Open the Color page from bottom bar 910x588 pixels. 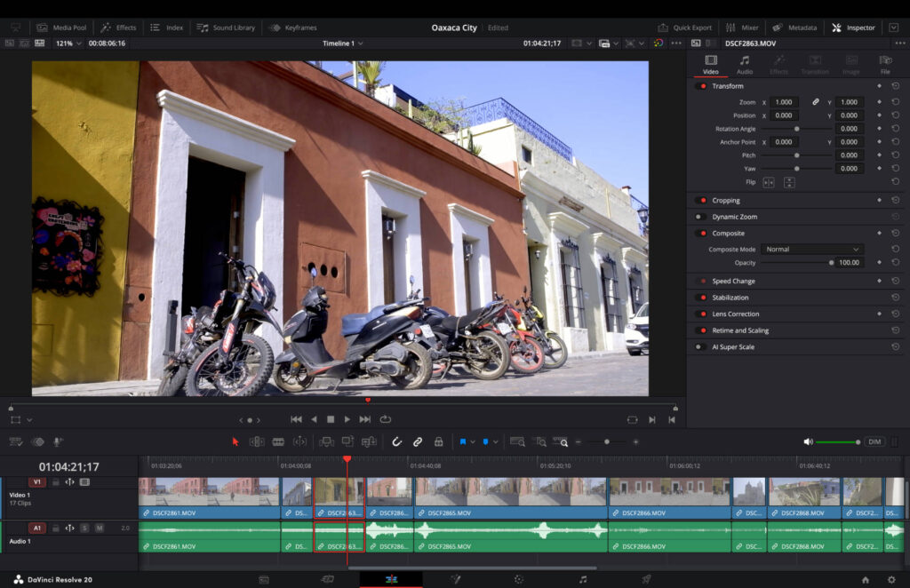point(518,579)
